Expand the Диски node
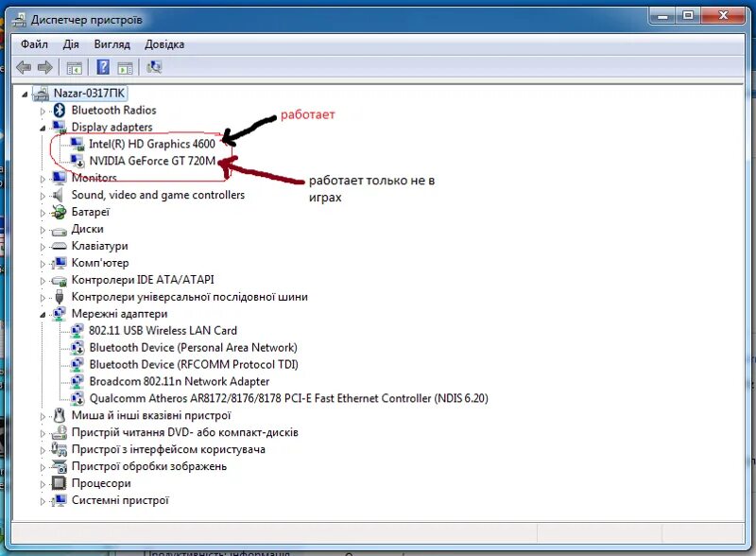 point(43,230)
